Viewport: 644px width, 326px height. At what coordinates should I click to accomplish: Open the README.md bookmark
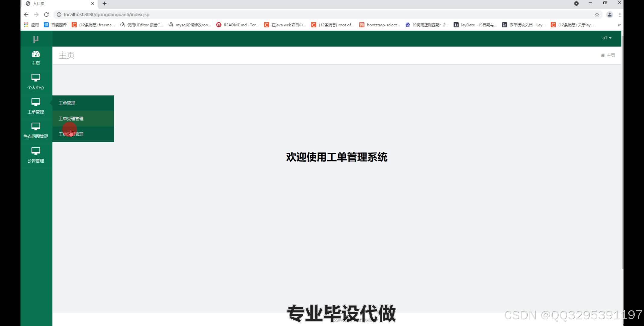[x=238, y=25]
